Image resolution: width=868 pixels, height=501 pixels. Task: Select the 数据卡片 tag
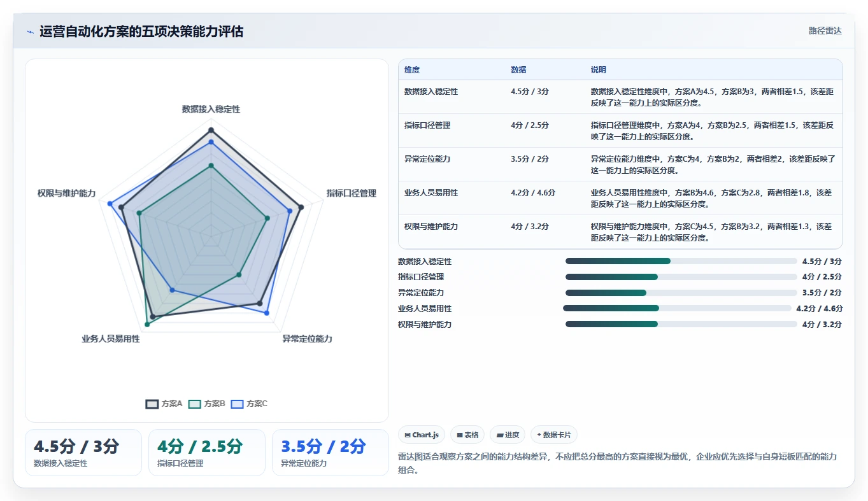(x=554, y=435)
